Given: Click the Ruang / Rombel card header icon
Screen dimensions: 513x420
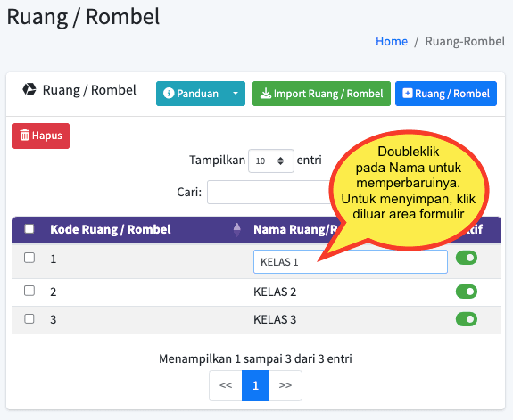Looking at the screenshot, I should click(29, 90).
